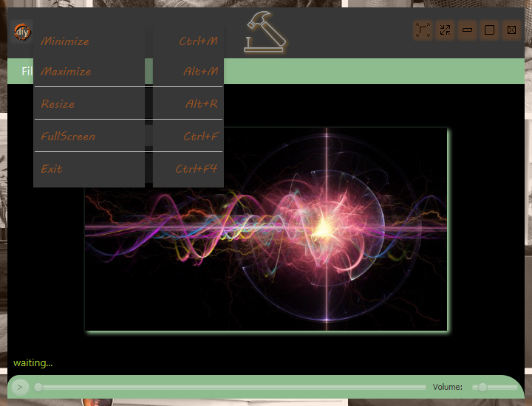532x406 pixels.
Task: Select the FullScreen menu entry
Action: coord(129,137)
